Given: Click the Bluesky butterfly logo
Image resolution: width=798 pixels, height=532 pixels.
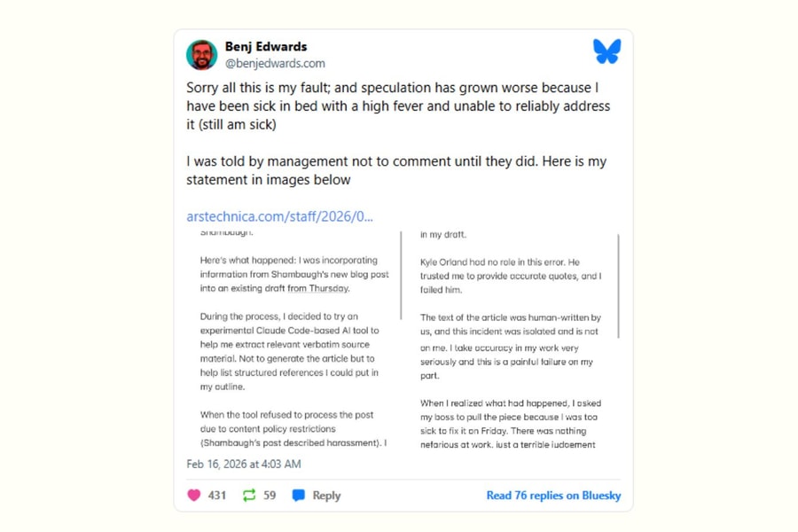Looking at the screenshot, I should tap(606, 52).
